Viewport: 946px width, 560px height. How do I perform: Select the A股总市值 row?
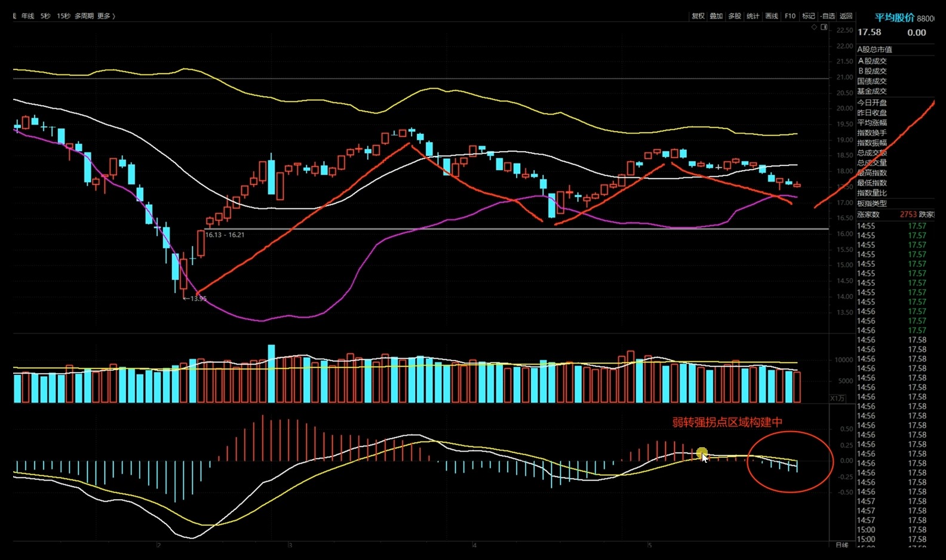coord(874,50)
